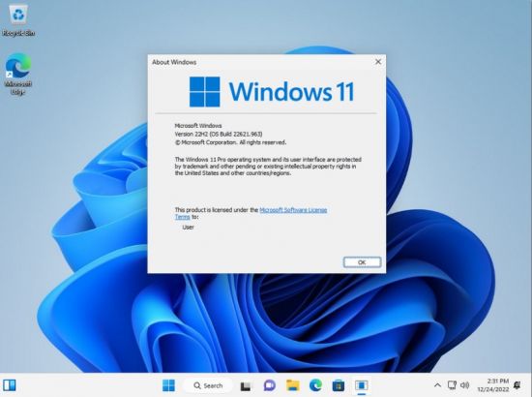Open Microsoft Edge desktop shortcut

point(18,74)
